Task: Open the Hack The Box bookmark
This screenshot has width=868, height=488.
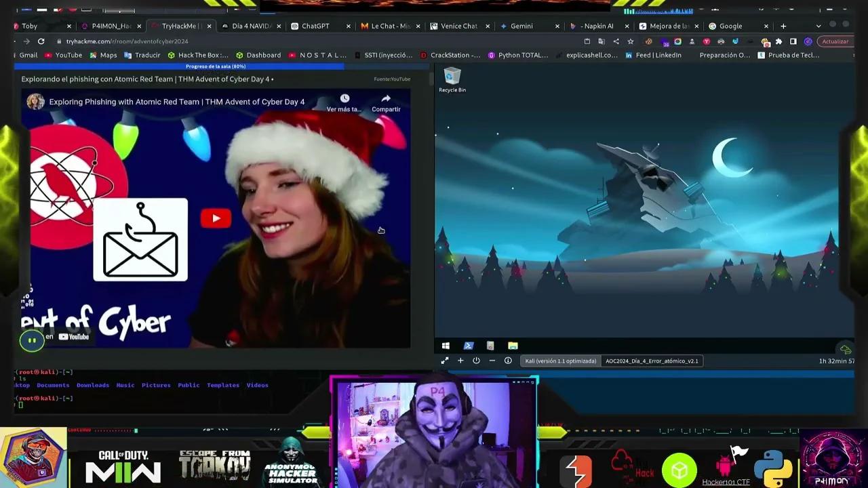Action: (x=198, y=55)
